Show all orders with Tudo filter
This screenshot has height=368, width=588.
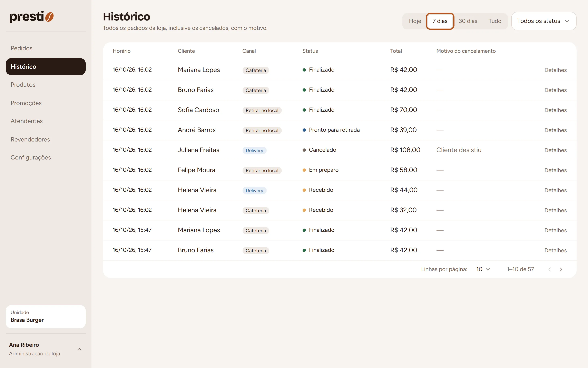tap(495, 21)
